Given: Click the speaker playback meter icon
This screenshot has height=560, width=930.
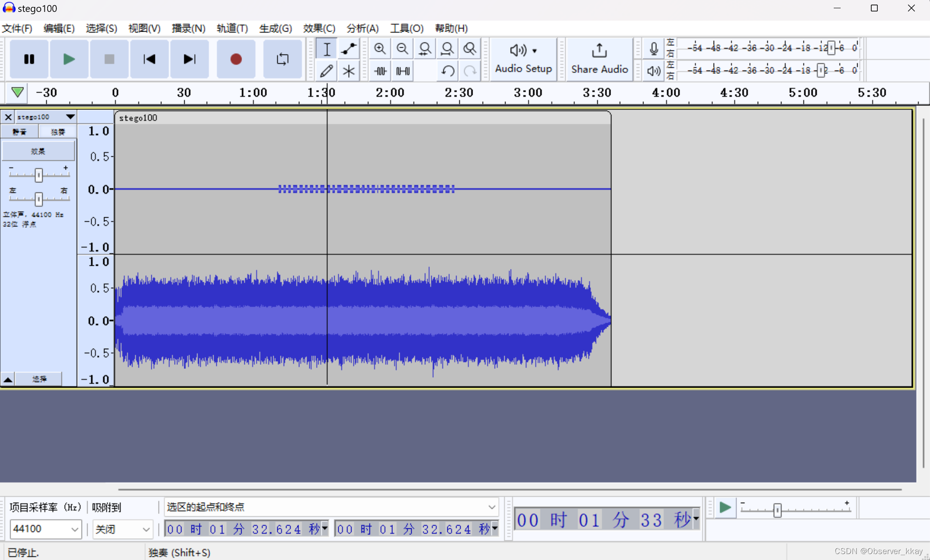Looking at the screenshot, I should click(654, 71).
